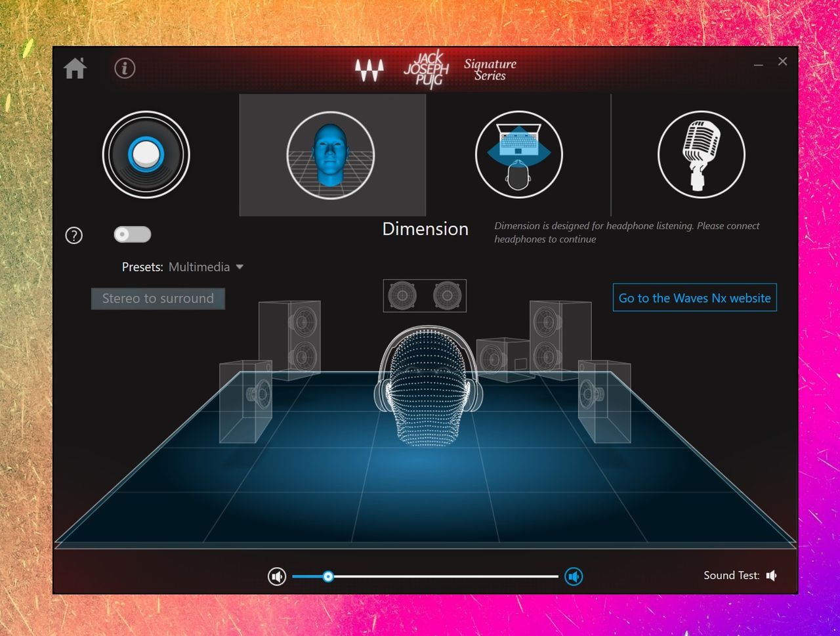
Task: Click the Stereo to surround button
Action: click(x=158, y=299)
